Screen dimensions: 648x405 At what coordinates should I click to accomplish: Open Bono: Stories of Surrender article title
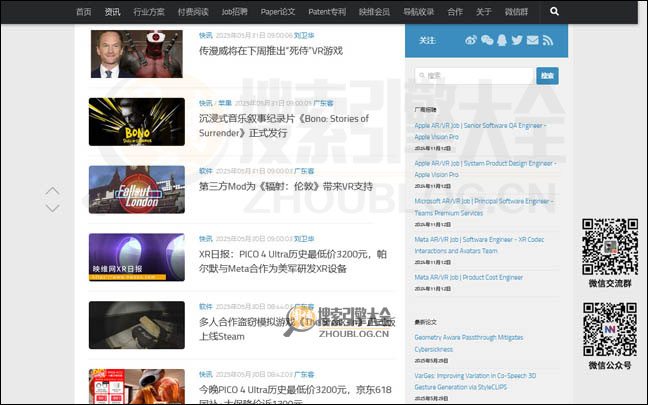(284, 126)
